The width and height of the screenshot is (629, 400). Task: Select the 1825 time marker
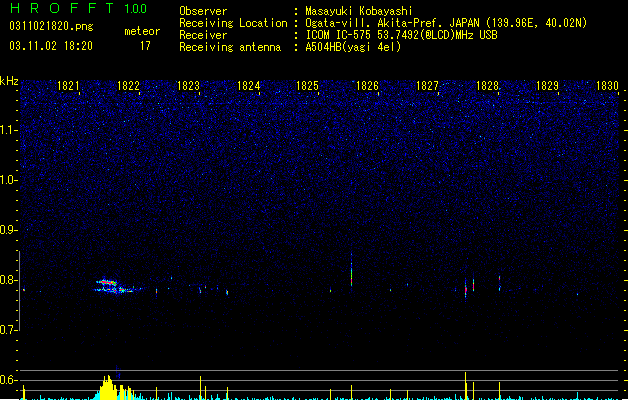click(x=307, y=86)
